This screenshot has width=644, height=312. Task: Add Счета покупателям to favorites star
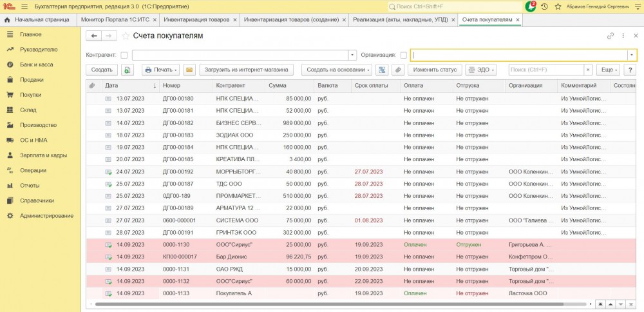point(125,35)
